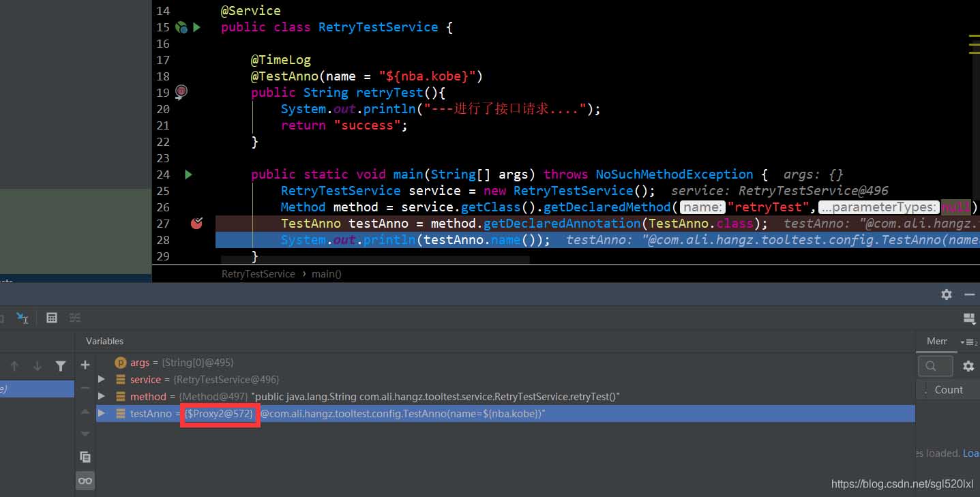Click getDeclaredMethod call on line 26
980x497 pixels.
click(607, 207)
